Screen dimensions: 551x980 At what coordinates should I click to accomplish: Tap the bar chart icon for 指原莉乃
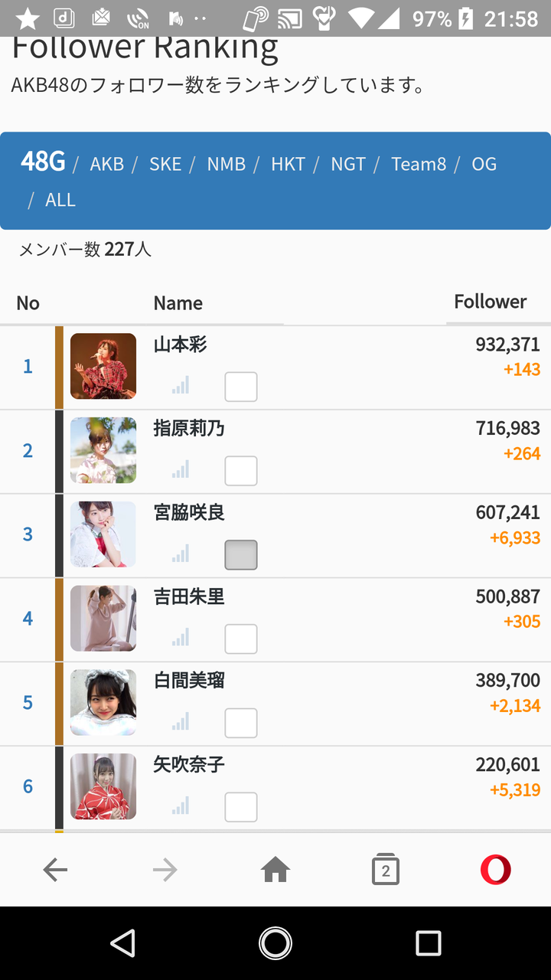tap(181, 470)
